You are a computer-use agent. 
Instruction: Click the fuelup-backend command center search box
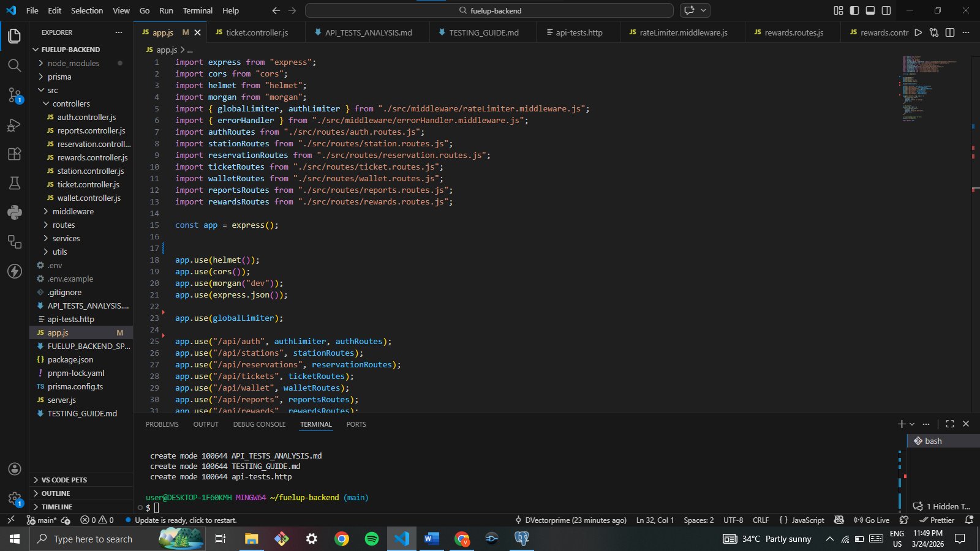click(489, 10)
